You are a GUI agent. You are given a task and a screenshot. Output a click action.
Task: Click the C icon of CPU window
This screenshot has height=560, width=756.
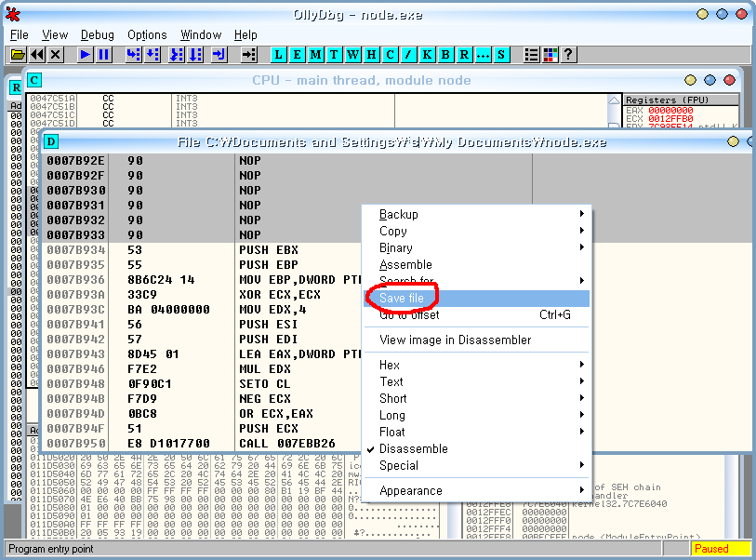(x=34, y=80)
